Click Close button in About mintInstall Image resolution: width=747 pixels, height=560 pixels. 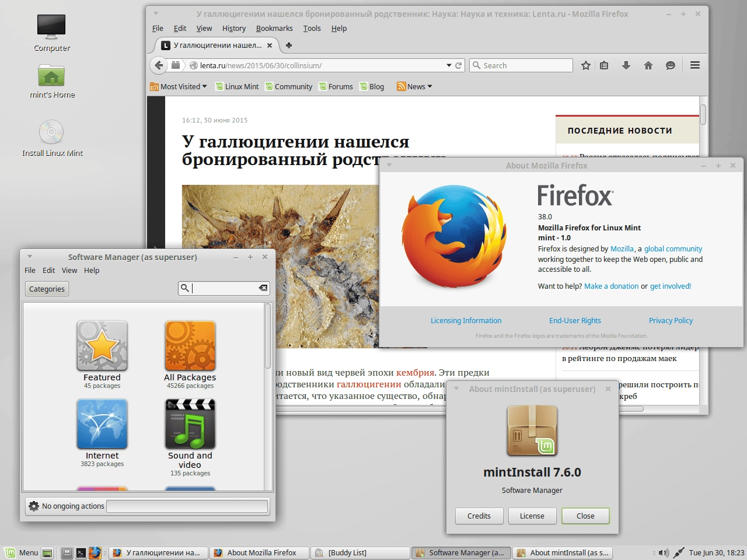click(585, 516)
